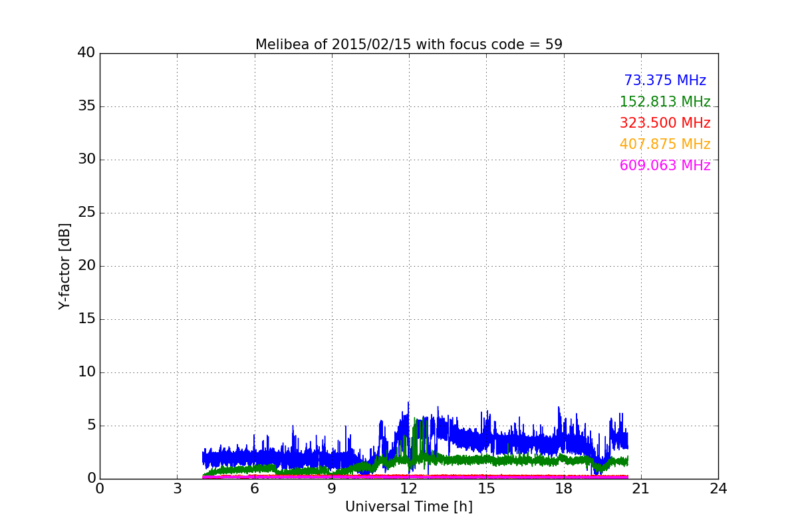
Task: Click the 12 tick on the x-axis
Action: coord(408,489)
